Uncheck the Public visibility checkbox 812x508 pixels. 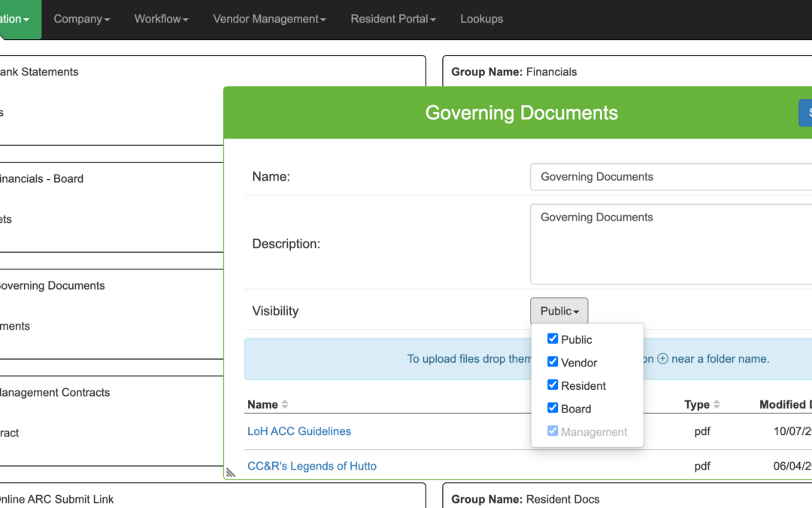tap(553, 339)
